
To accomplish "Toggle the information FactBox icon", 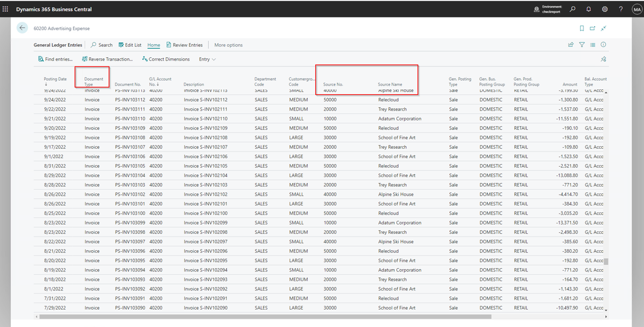I will click(x=604, y=45).
